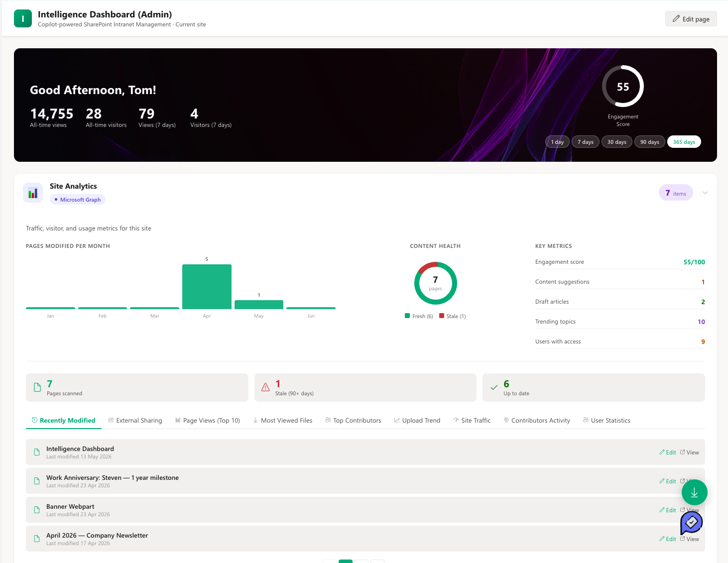Click the May bar in pages modified chart
The height and width of the screenshot is (563, 728).
(259, 305)
